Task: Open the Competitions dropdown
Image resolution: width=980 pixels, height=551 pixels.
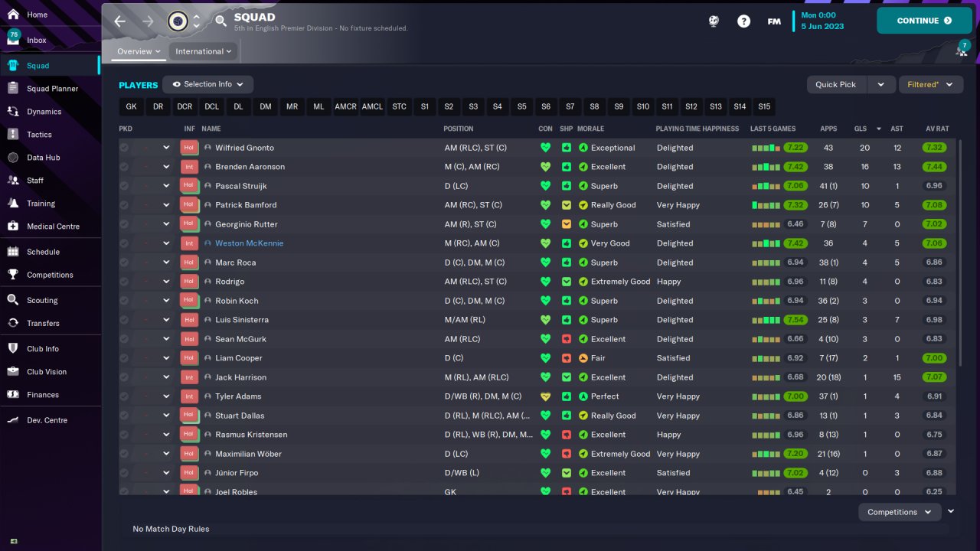Action: 900,512
